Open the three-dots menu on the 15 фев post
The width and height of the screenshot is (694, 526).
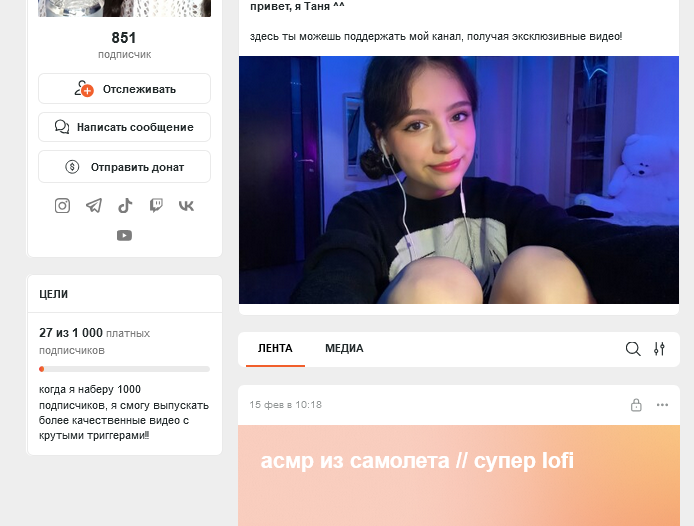tap(662, 405)
